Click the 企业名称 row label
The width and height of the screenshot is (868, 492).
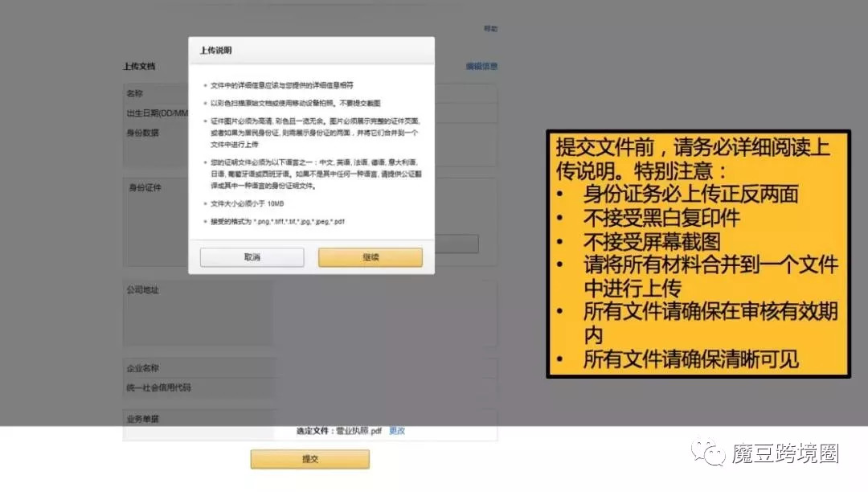coord(143,368)
